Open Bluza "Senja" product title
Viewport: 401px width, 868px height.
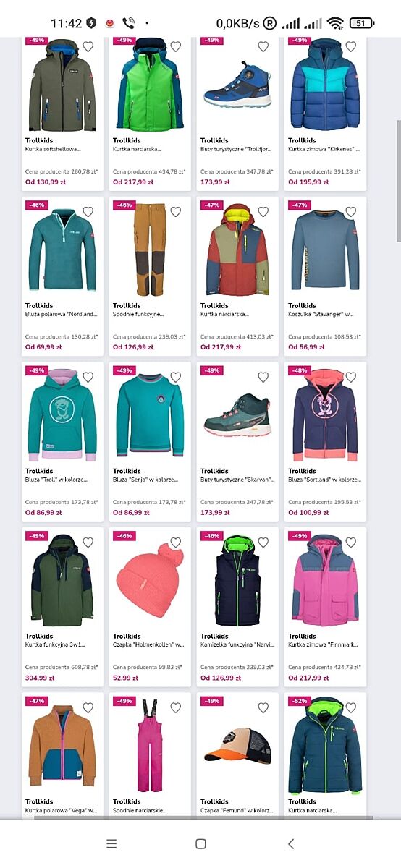point(151,480)
